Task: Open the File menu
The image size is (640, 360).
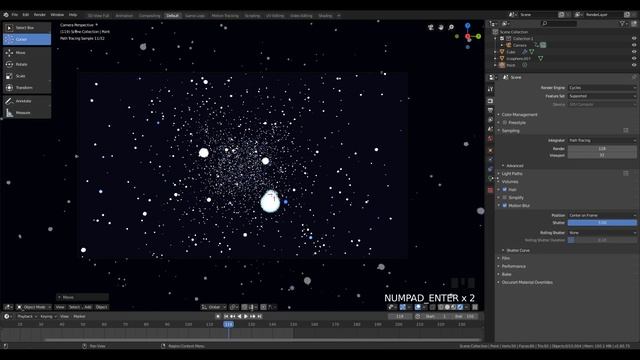Action: (15, 15)
